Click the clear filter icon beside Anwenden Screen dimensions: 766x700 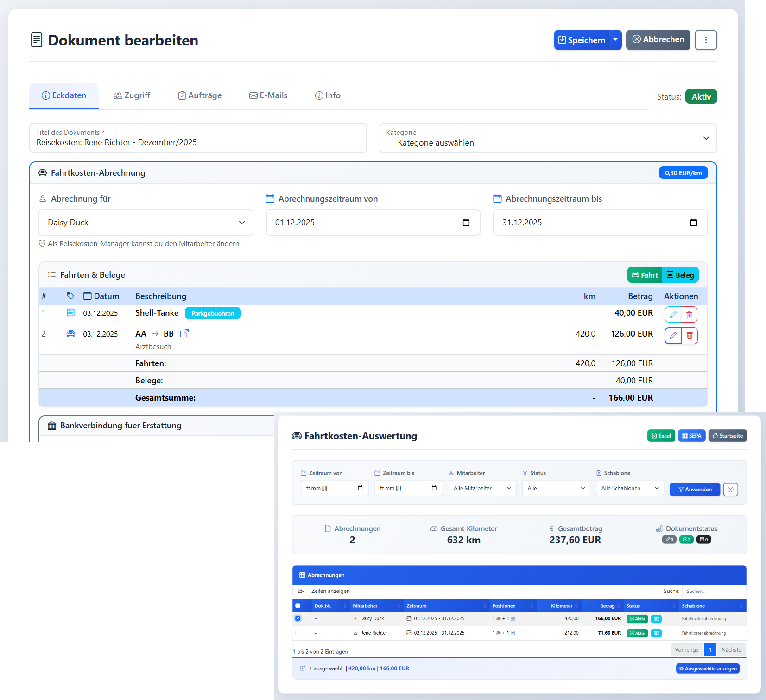pyautogui.click(x=730, y=490)
